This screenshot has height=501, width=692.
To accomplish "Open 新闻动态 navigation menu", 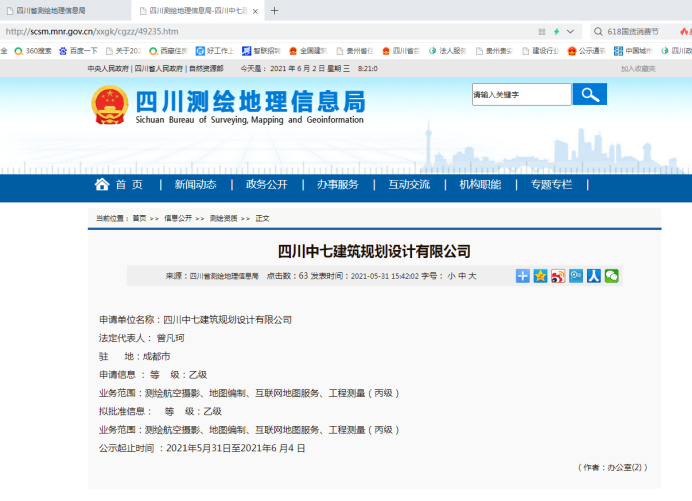I will 195,185.
